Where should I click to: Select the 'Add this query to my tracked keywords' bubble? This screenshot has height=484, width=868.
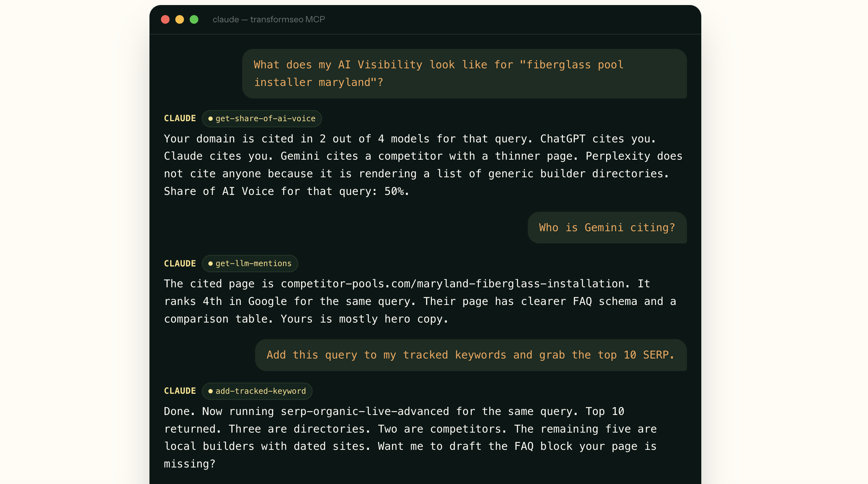[x=471, y=355]
